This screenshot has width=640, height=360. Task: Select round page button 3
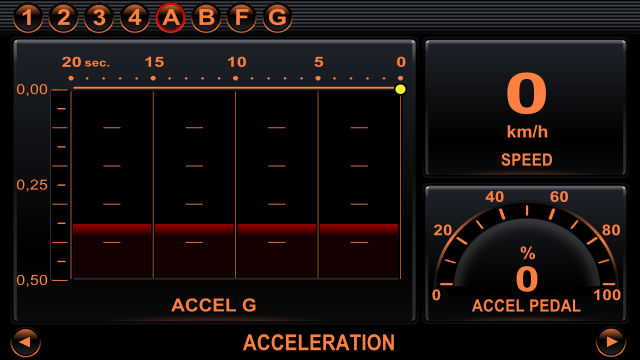pyautogui.click(x=99, y=18)
